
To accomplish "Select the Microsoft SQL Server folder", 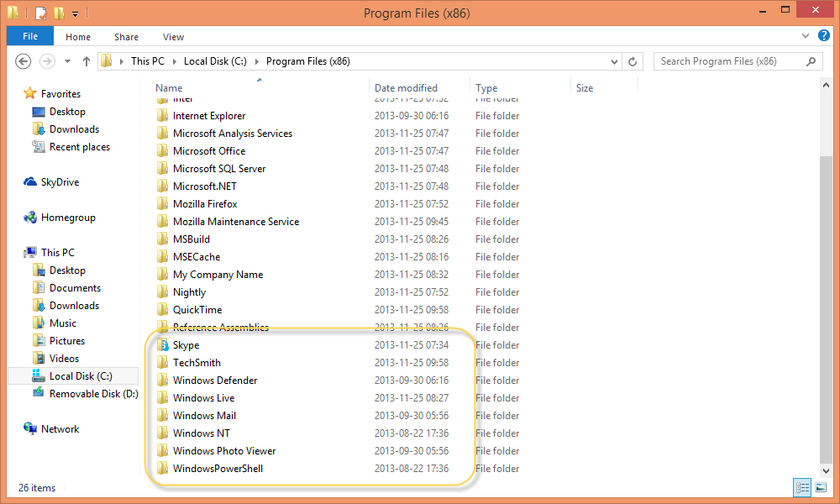I will pos(219,169).
